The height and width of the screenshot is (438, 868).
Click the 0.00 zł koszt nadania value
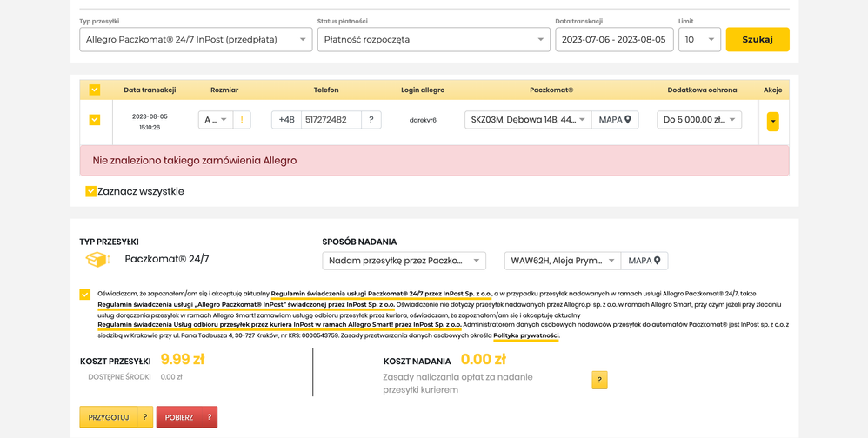[x=484, y=360]
